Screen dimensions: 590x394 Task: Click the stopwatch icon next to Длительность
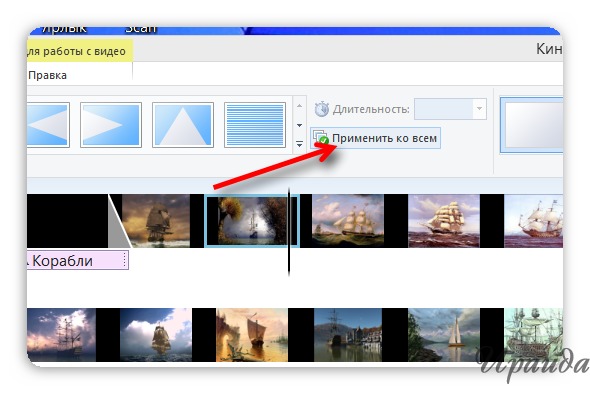click(322, 109)
